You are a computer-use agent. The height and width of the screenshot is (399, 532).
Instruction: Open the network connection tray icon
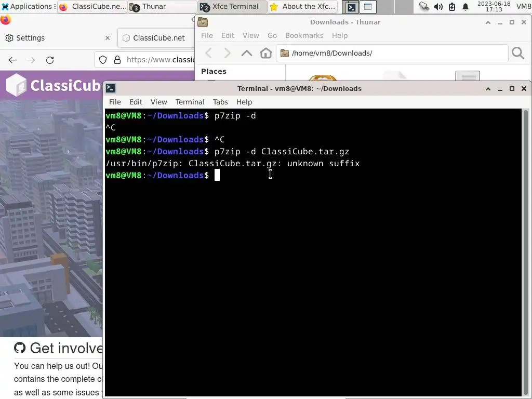click(424, 6)
